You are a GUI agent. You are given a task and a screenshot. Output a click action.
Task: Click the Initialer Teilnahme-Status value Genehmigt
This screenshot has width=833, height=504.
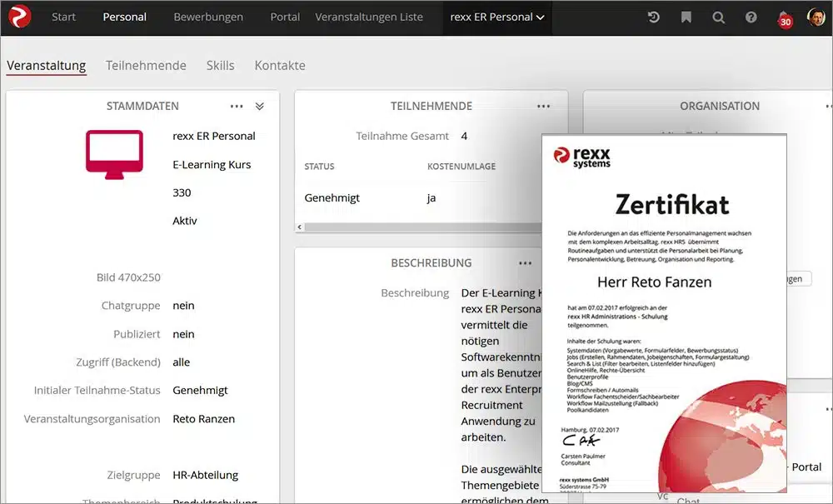(200, 391)
